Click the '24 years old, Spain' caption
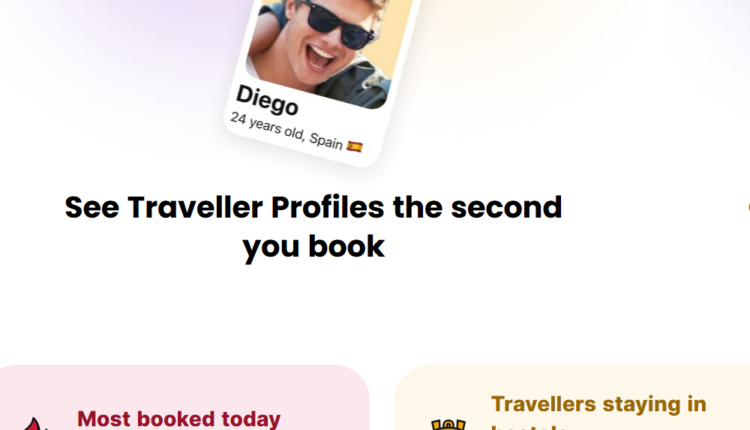This screenshot has height=430, width=750. [x=296, y=132]
